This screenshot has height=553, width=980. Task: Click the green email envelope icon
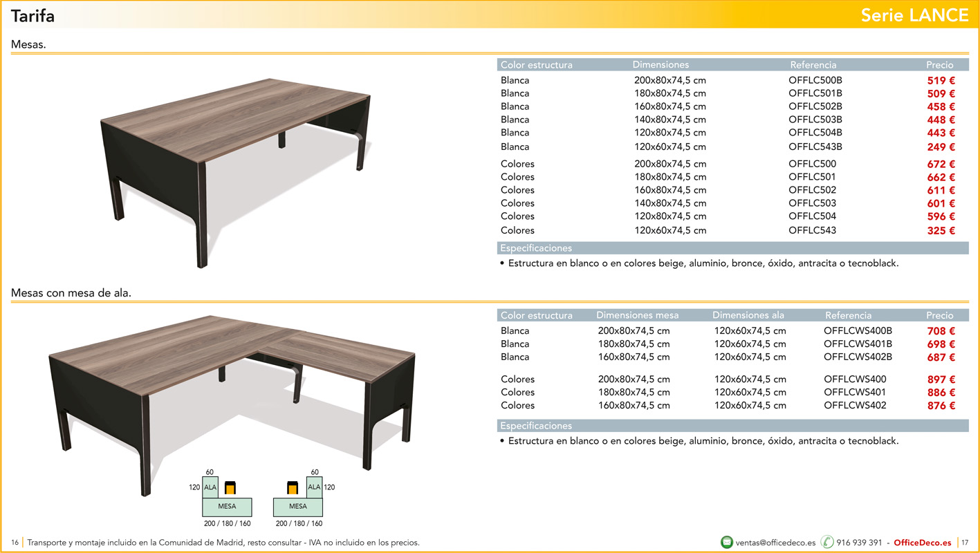[x=727, y=542]
